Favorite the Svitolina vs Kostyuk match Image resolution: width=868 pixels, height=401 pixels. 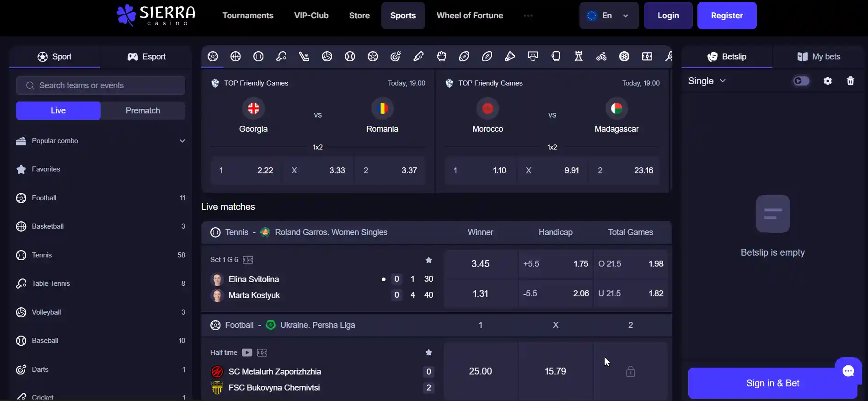point(429,260)
